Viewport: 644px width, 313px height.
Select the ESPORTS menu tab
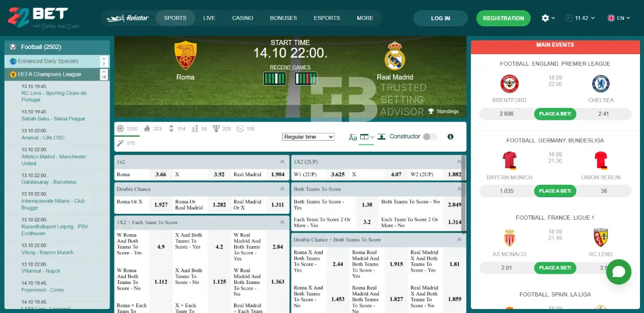327,18
